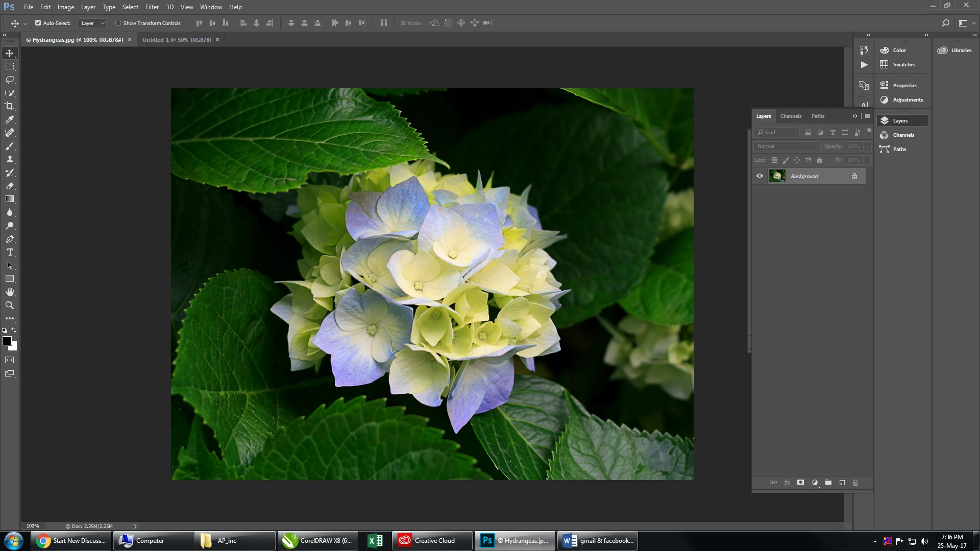This screenshot has width=980, height=551.
Task: Hide the Background layer visibility eye
Action: tap(759, 176)
